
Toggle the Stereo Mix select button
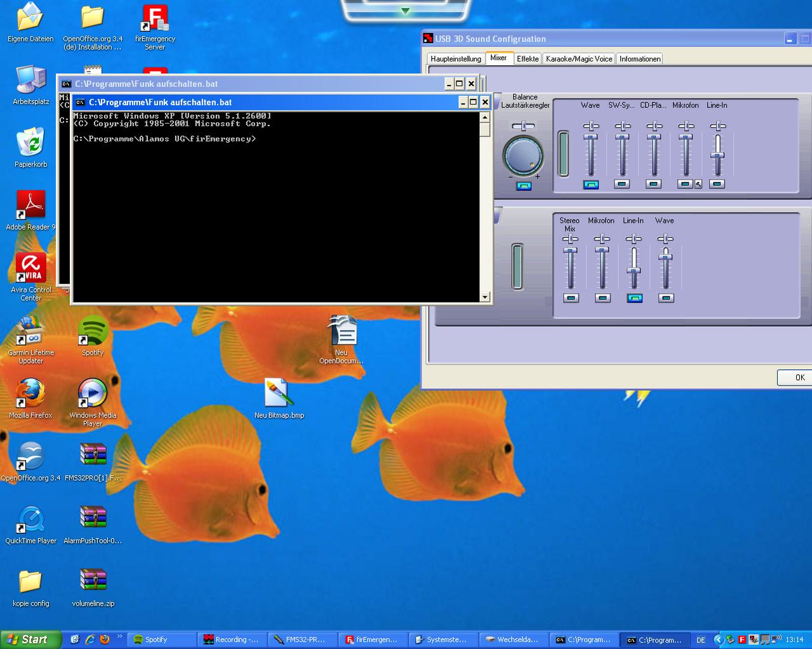point(571,298)
